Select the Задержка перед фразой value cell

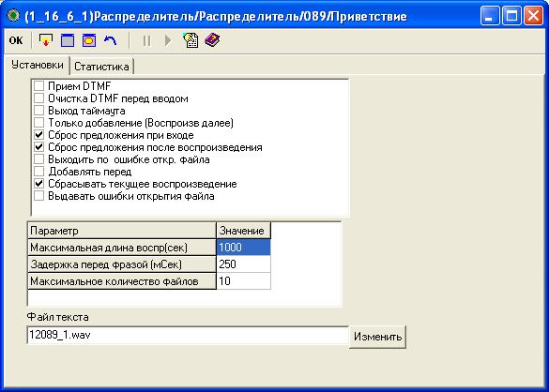point(243,264)
